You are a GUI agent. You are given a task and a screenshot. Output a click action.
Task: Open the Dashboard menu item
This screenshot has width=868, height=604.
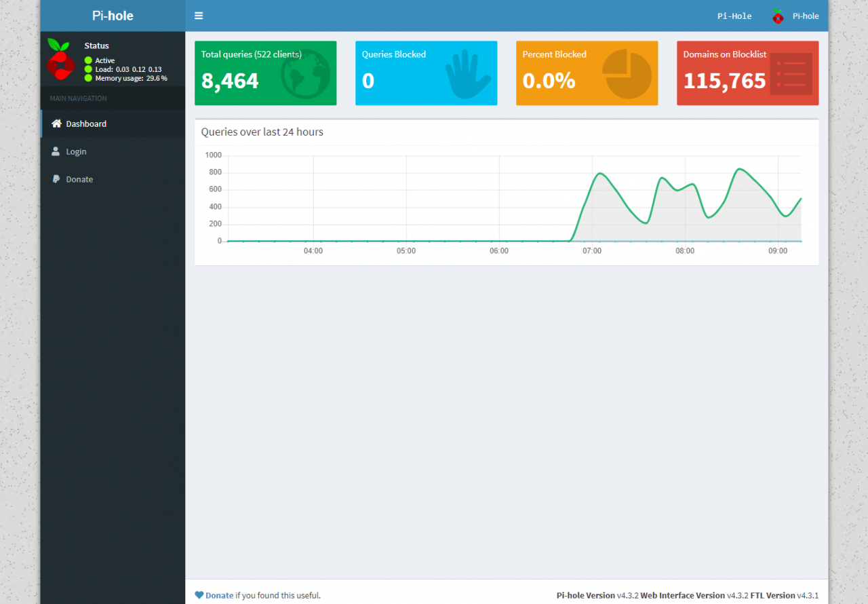click(113, 124)
